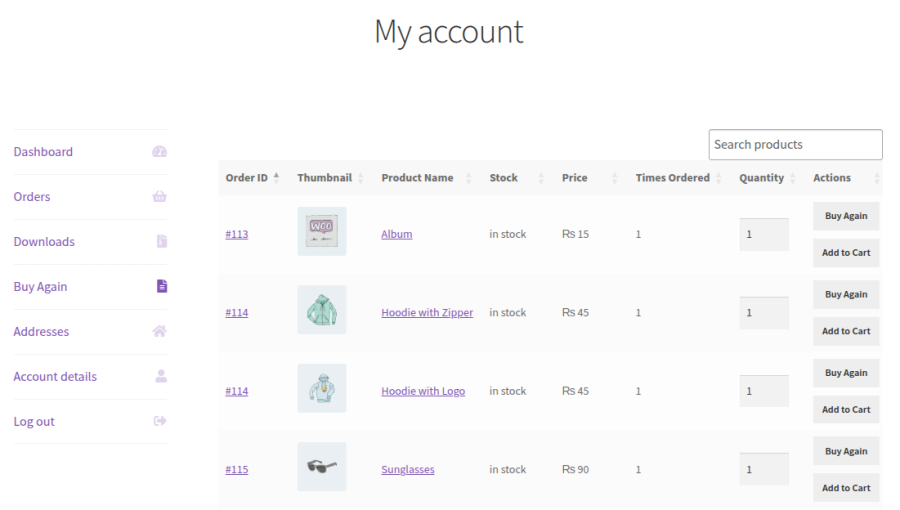Click the Log out arrow icon
The height and width of the screenshot is (510, 900).
pyautogui.click(x=159, y=422)
